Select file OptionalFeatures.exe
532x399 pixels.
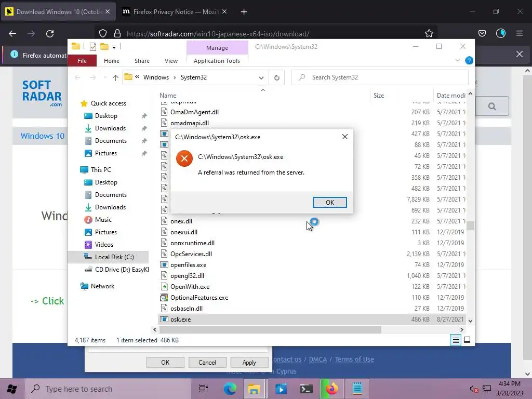(199, 298)
